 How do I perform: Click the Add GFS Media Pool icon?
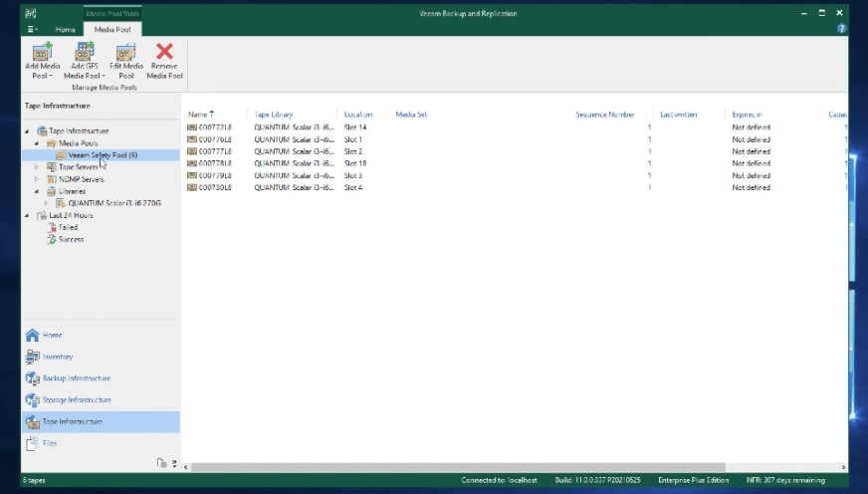coord(85,52)
